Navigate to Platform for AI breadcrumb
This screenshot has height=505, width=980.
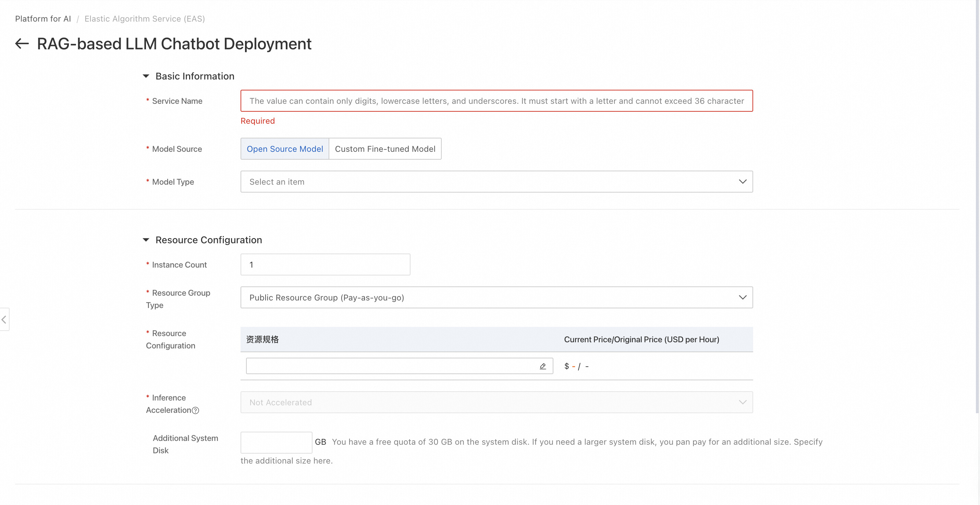click(x=43, y=19)
